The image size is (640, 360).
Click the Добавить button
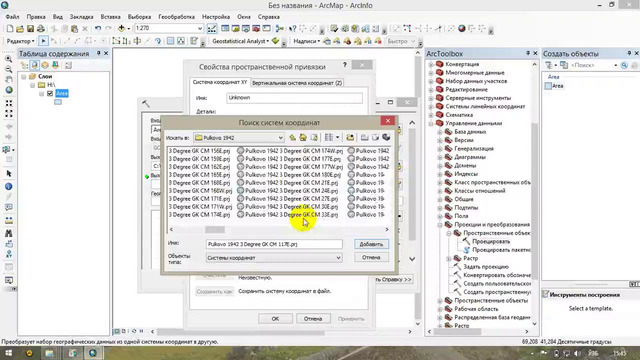point(371,244)
